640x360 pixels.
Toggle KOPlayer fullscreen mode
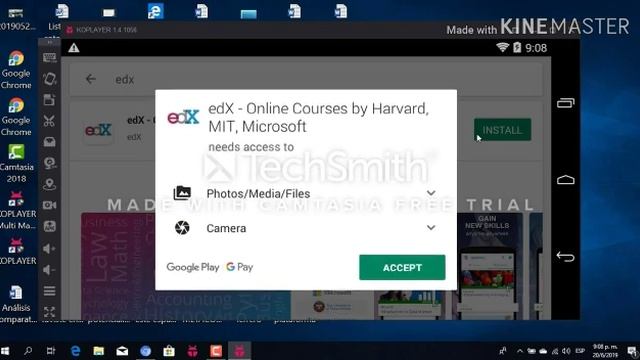tap(49, 312)
